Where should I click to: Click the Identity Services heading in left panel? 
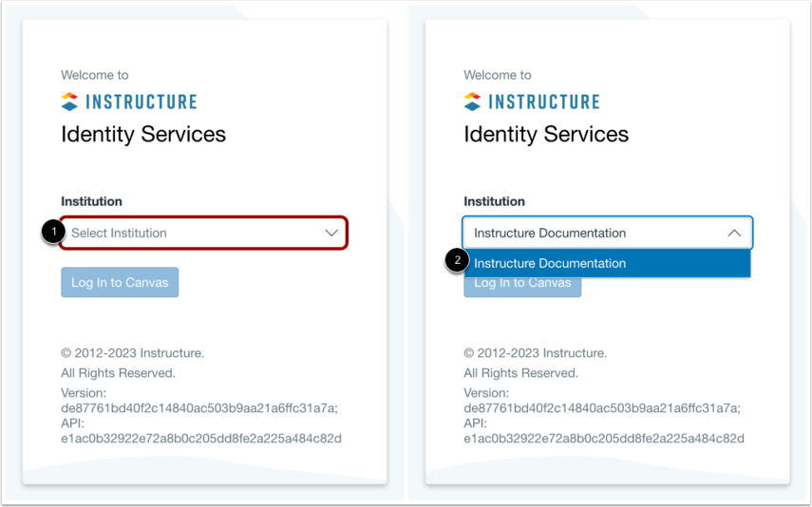pyautogui.click(x=143, y=135)
